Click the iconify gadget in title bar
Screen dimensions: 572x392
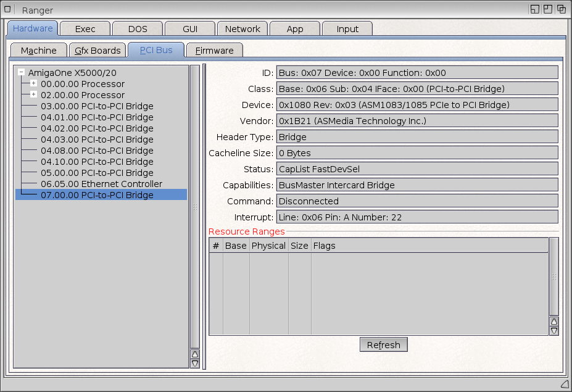point(534,9)
